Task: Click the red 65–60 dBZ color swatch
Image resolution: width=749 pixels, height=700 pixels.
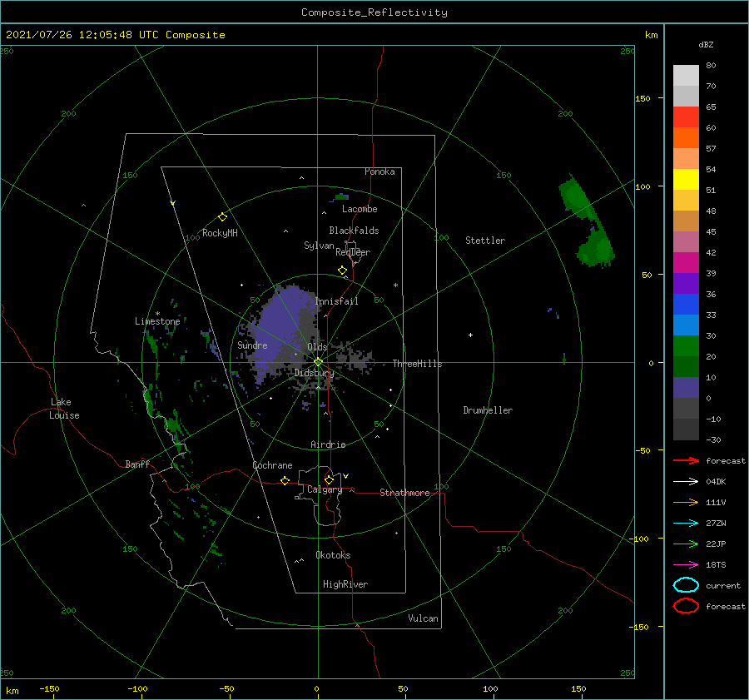Action: 686,117
